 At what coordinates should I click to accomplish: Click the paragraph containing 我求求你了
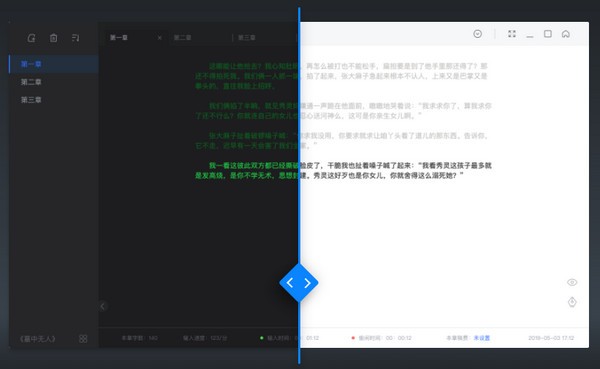coord(343,111)
